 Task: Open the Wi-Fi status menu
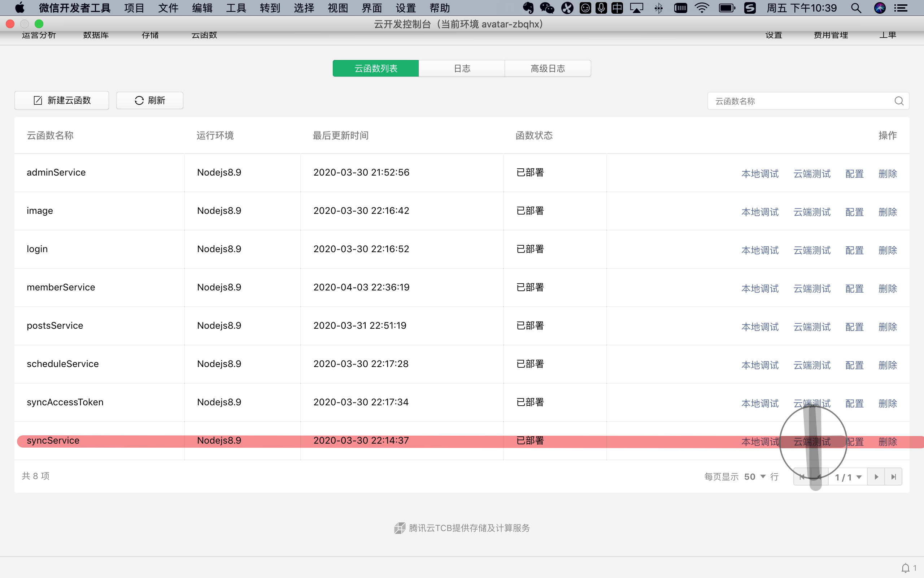tap(702, 8)
